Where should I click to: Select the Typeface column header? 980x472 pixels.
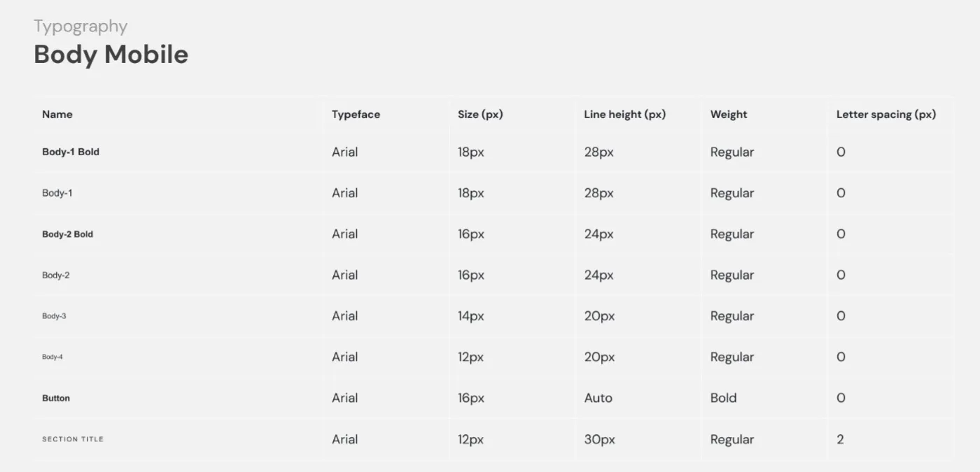[356, 115]
